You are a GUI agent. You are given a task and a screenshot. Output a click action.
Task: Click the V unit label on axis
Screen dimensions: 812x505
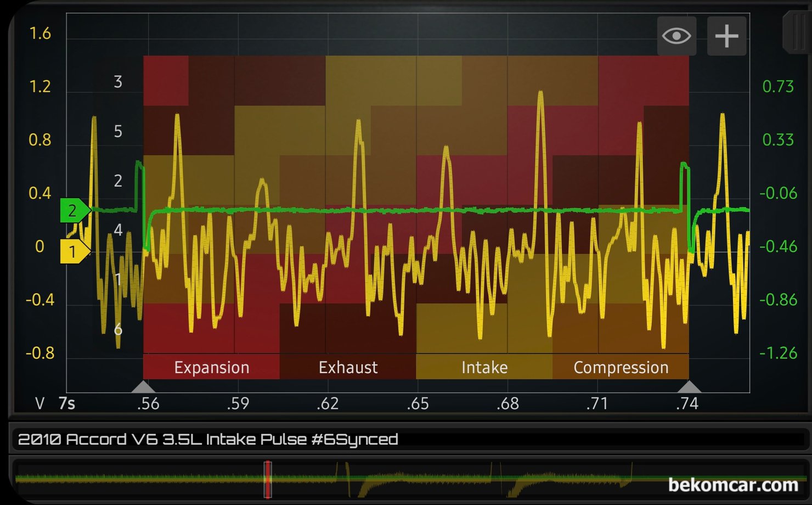(40, 403)
